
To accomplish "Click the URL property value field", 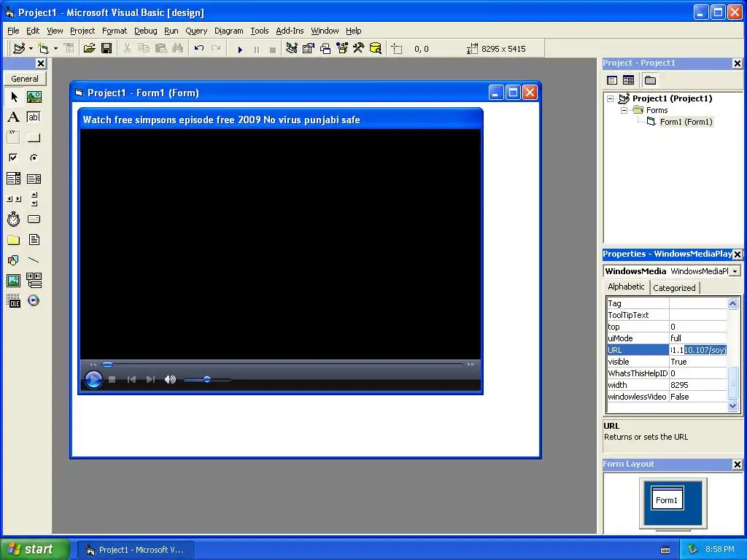I will click(698, 350).
